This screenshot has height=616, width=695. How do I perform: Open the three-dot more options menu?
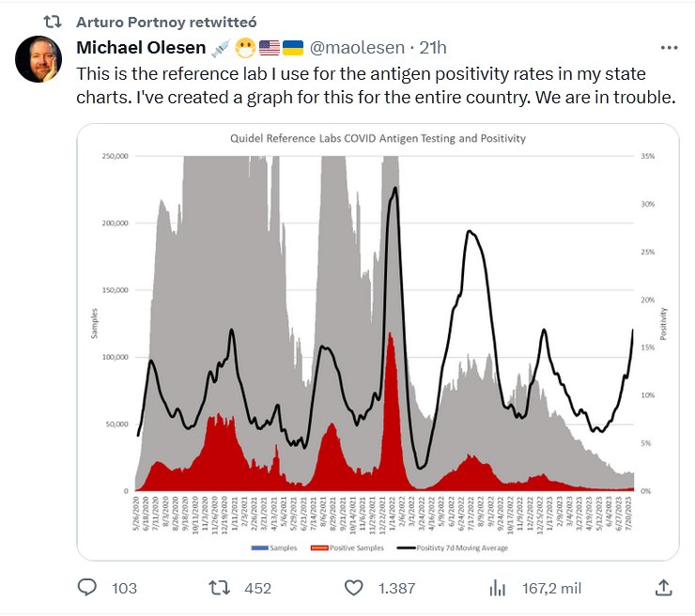pos(670,47)
